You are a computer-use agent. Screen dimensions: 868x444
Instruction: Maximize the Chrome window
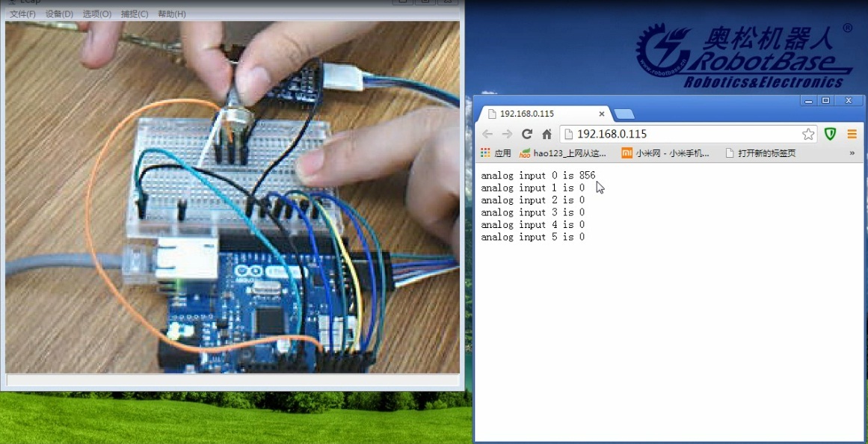coord(825,101)
